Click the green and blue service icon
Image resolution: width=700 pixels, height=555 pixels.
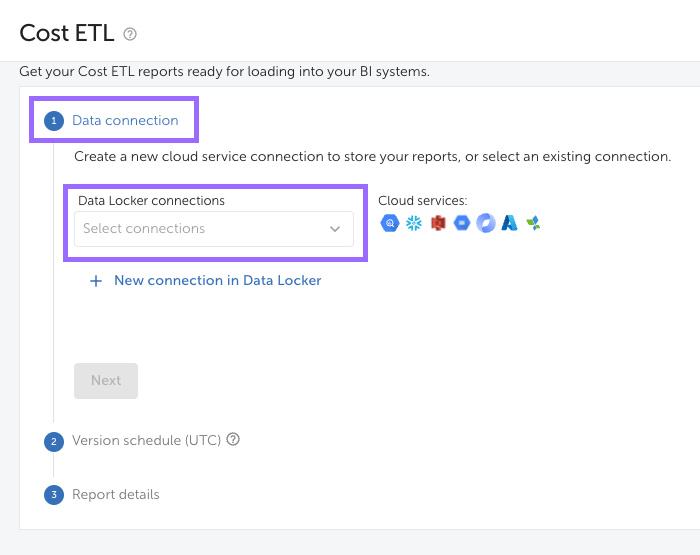click(533, 223)
